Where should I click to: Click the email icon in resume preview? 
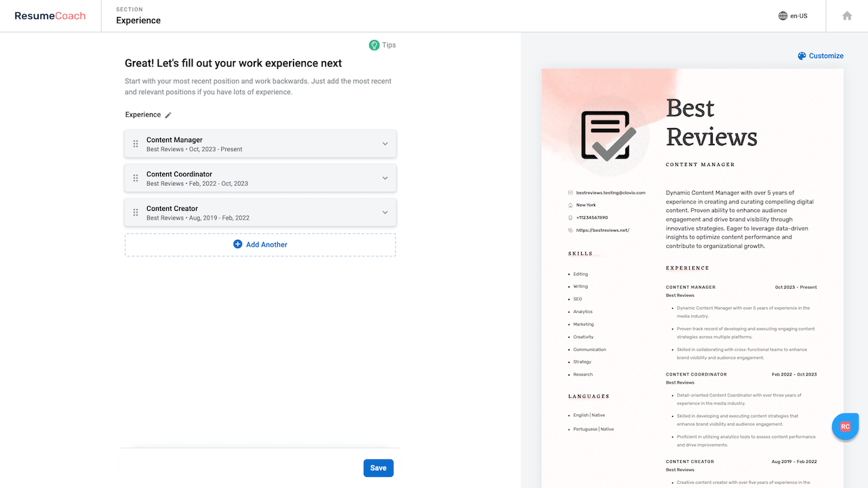[x=570, y=192]
